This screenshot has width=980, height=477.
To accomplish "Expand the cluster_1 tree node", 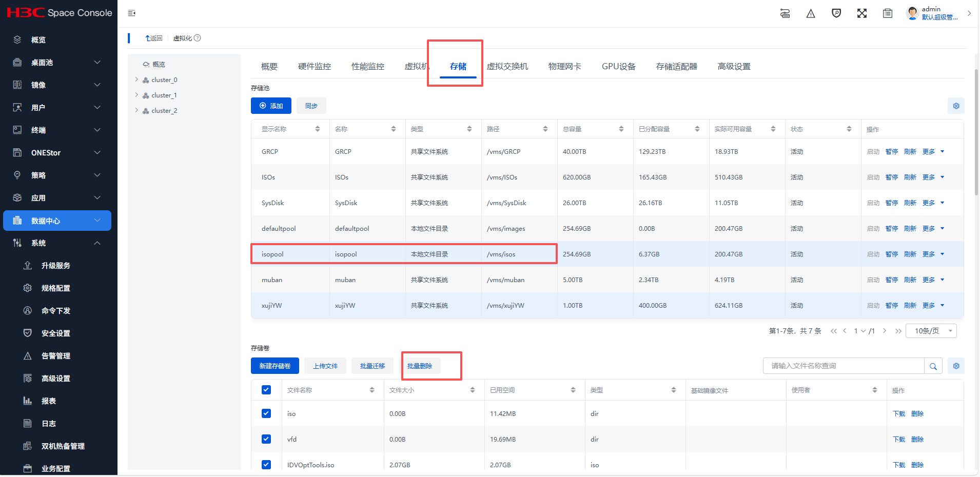I will point(136,95).
